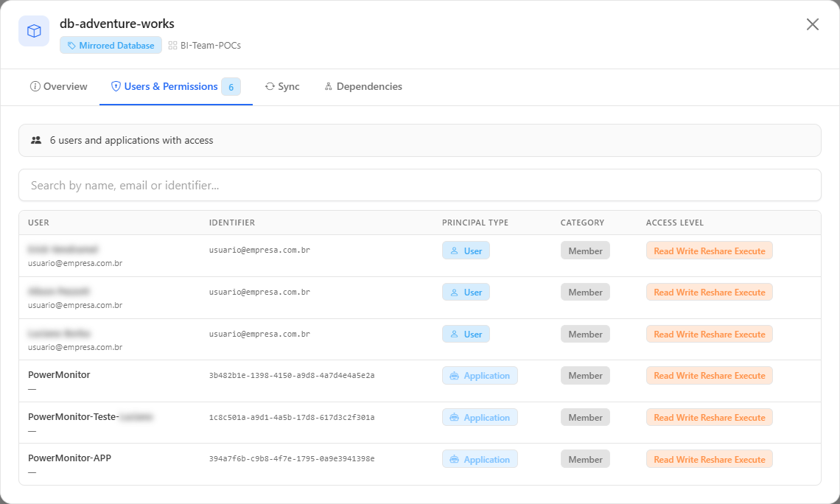Click the Application badge for PowerMonitor
Screen dimensions: 840x504
pos(480,376)
